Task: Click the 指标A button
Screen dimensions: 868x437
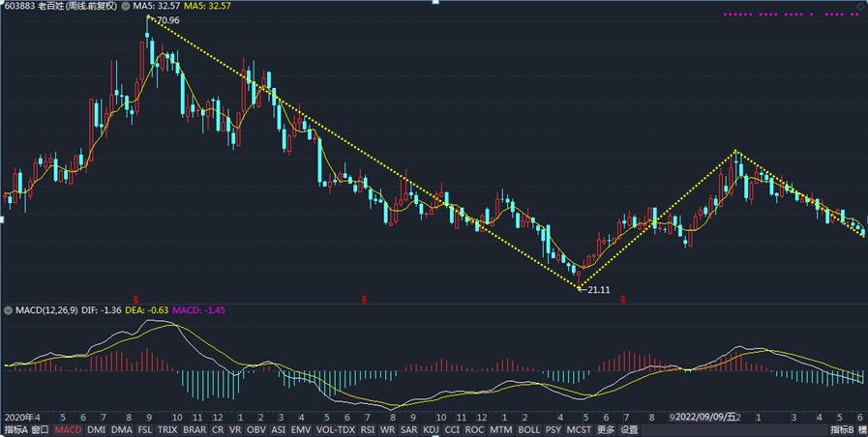Action: (15, 430)
